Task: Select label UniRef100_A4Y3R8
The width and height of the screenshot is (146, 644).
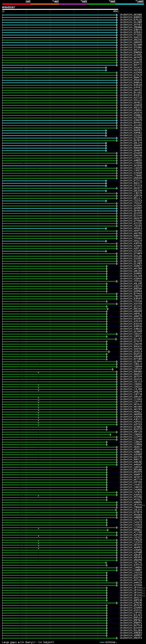Action: 131,268
